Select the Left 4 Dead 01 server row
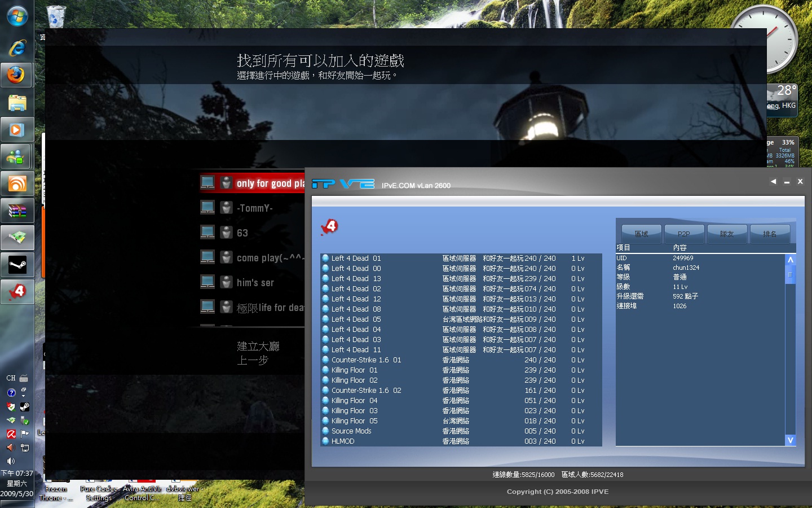This screenshot has height=508, width=812. [x=461, y=259]
